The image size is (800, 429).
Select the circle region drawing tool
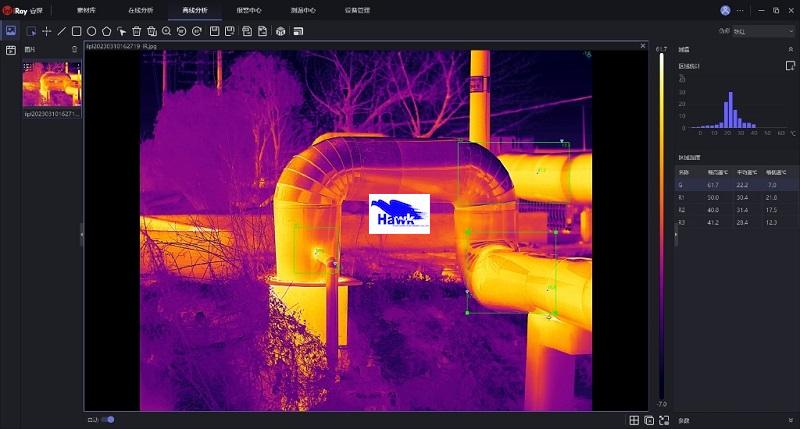(x=91, y=31)
